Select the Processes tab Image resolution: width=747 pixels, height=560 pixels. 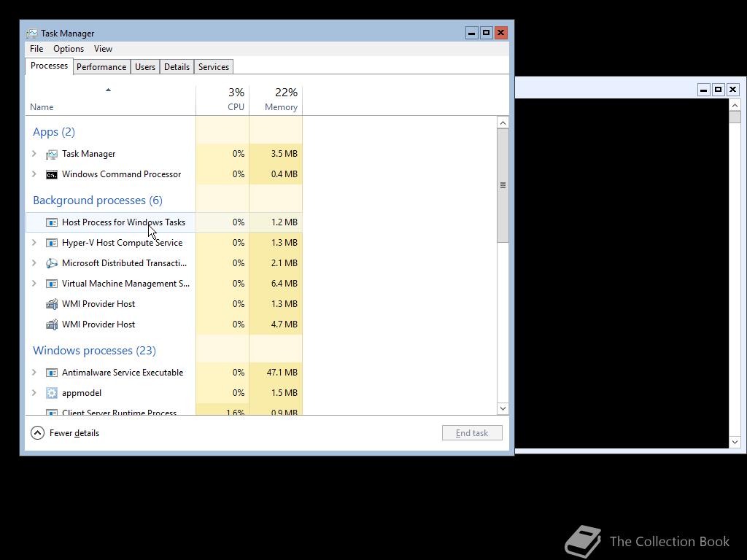point(49,66)
